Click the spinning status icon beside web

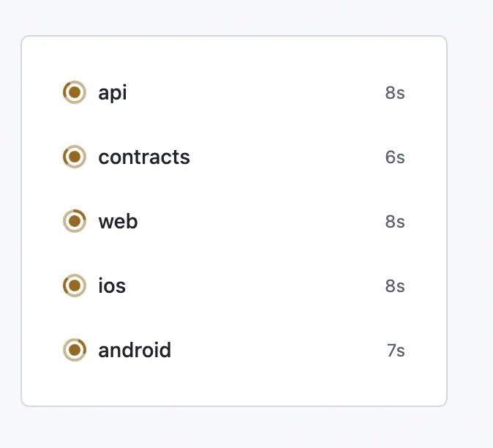point(75,221)
